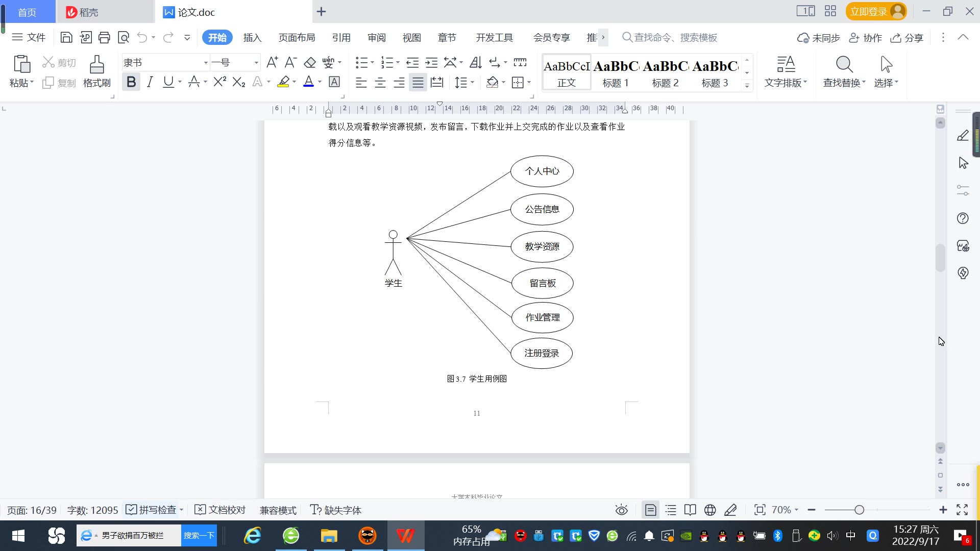Switch to page layout view mode
The image size is (980, 551).
(651, 510)
